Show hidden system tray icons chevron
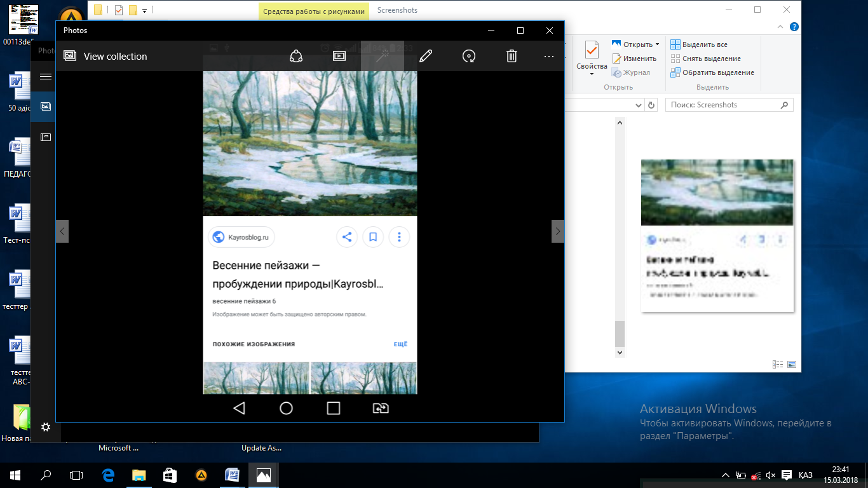The height and width of the screenshot is (488, 868). tap(726, 475)
